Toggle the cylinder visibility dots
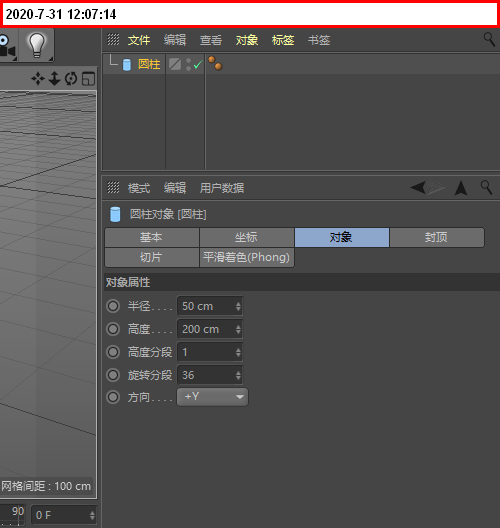 pos(188,64)
